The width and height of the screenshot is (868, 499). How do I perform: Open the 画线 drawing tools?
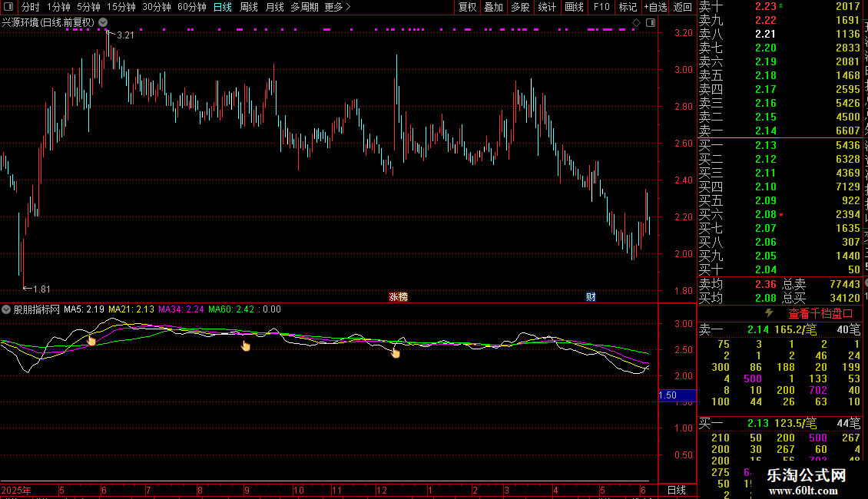(574, 7)
